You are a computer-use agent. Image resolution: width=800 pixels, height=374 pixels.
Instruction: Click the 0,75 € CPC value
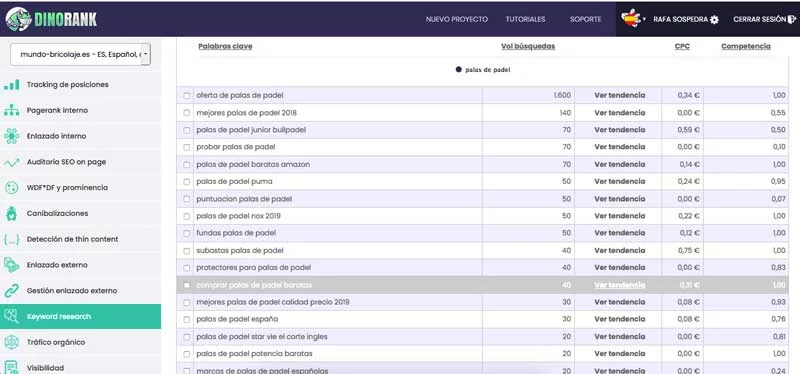pyautogui.click(x=689, y=251)
